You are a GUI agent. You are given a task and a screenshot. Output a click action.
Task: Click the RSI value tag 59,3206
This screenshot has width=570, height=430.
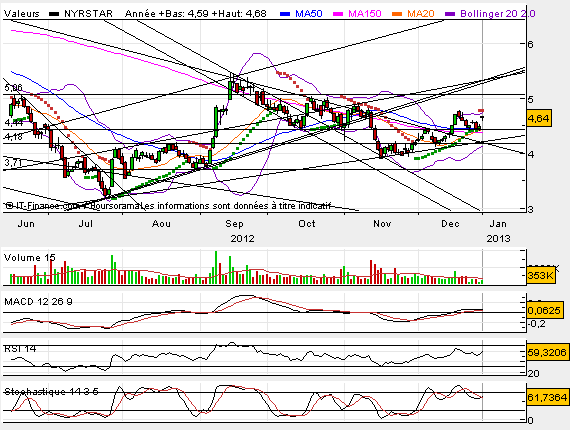click(547, 352)
